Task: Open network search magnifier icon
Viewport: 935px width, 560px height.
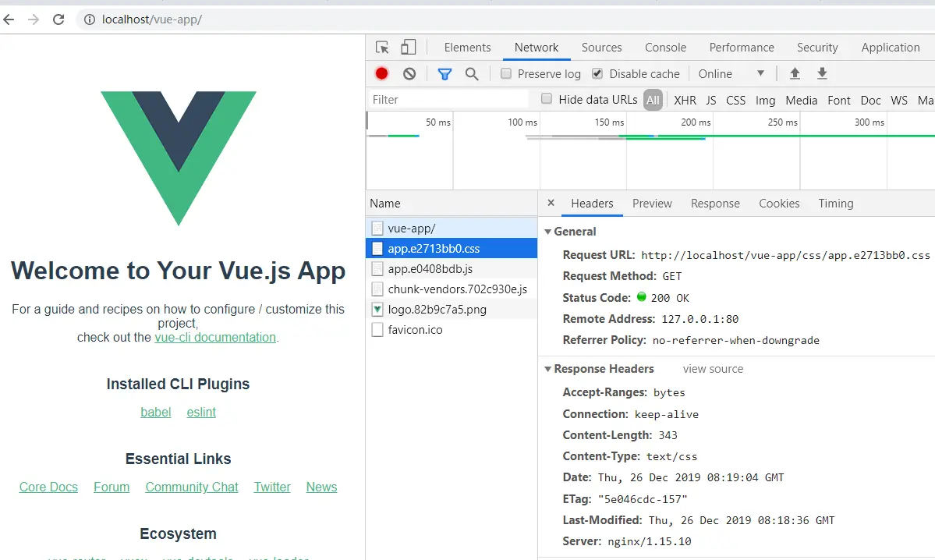Action: 472,74
